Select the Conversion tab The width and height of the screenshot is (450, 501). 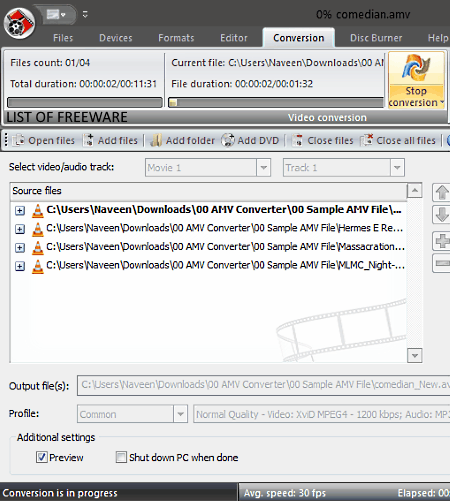pos(299,38)
